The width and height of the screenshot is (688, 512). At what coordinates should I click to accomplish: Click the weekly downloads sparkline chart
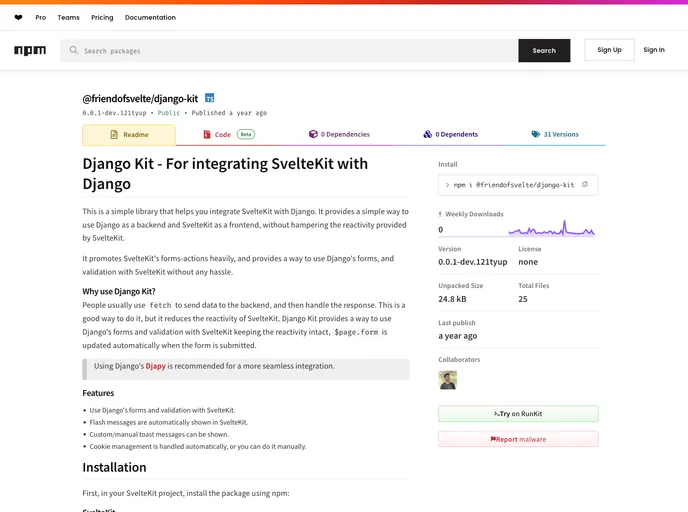pos(552,228)
